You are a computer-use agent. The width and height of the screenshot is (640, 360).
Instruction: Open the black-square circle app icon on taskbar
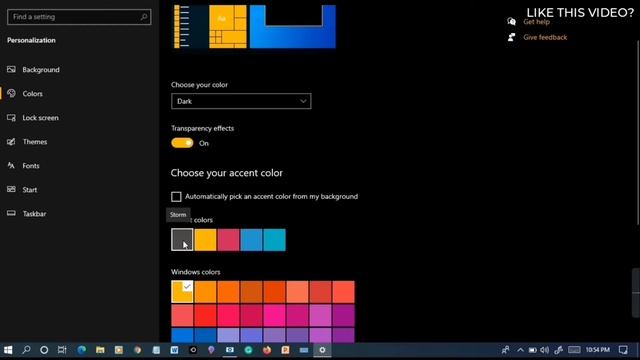coord(193,350)
